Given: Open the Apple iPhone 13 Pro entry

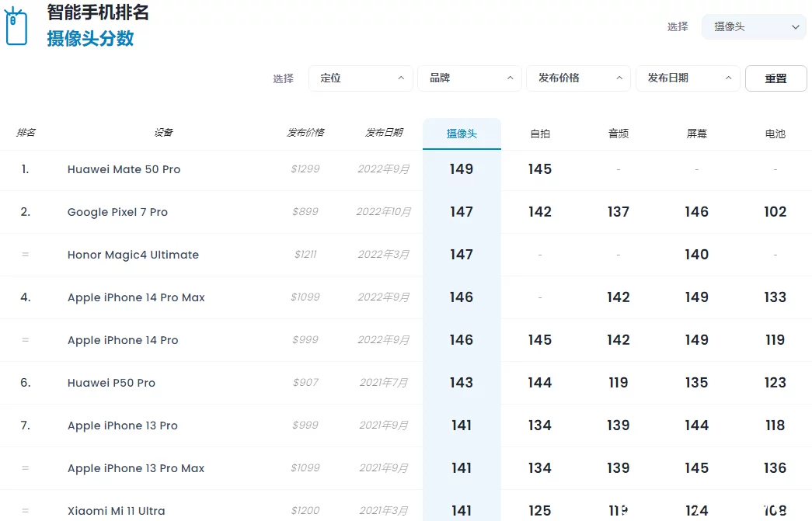Looking at the screenshot, I should click(x=123, y=425).
